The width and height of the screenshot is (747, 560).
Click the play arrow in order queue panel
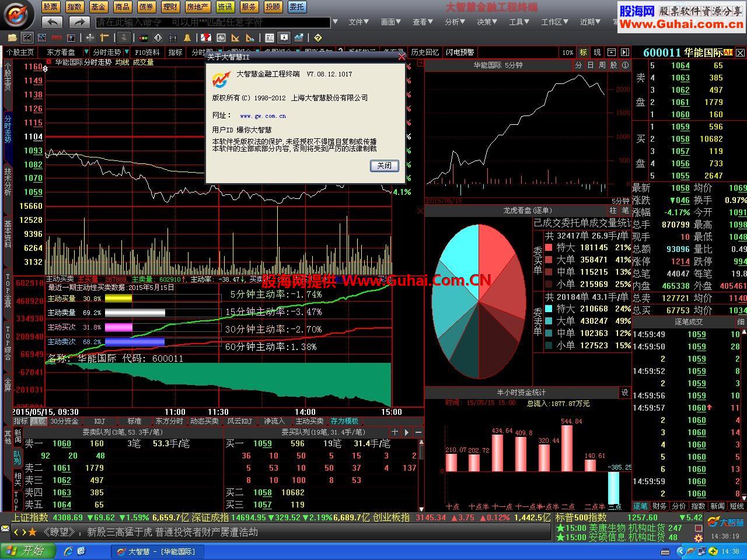(407, 432)
